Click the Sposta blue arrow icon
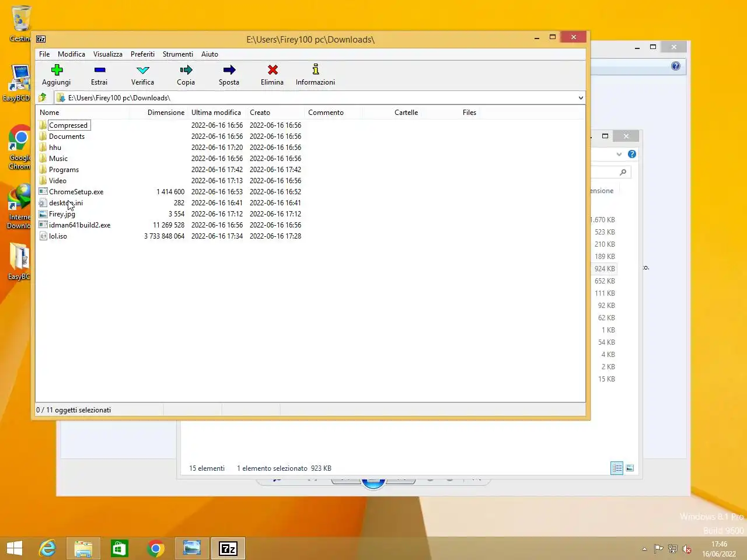Screen dimensions: 747x560 pyautogui.click(x=229, y=70)
